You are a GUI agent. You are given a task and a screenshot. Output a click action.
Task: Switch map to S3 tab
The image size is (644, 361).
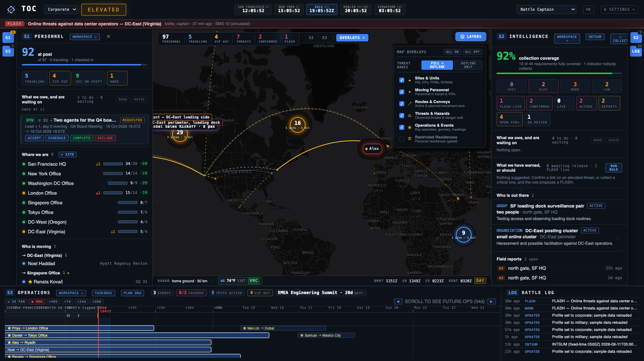325,38
